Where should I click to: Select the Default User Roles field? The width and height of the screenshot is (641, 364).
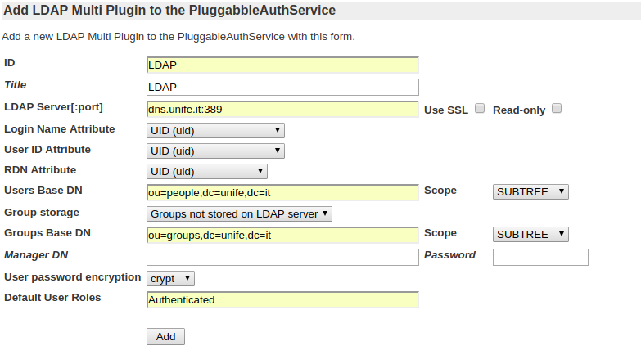point(282,299)
